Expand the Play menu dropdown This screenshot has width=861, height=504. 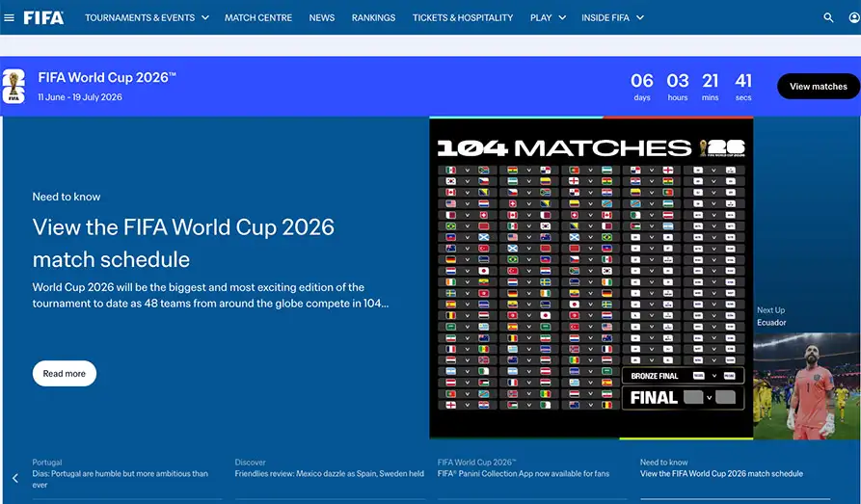(548, 17)
